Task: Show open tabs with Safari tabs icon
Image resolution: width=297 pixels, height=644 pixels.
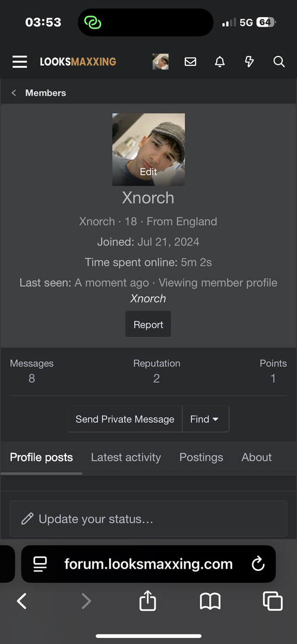Action: click(273, 601)
